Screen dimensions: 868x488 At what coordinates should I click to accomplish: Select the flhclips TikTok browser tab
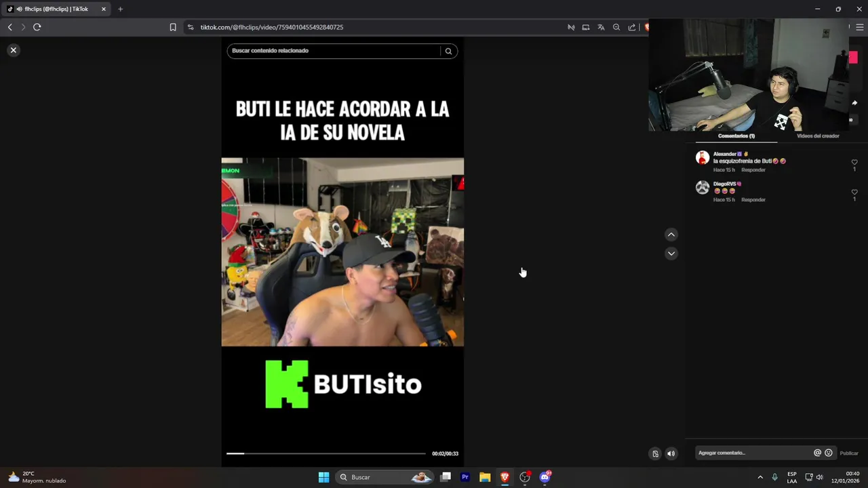click(x=56, y=9)
